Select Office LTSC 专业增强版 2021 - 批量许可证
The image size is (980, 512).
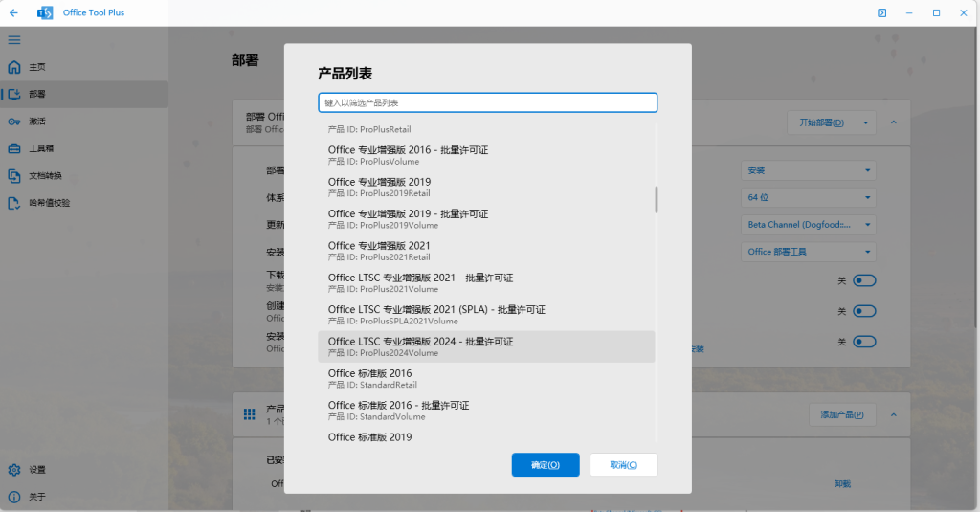pyautogui.click(x=486, y=282)
